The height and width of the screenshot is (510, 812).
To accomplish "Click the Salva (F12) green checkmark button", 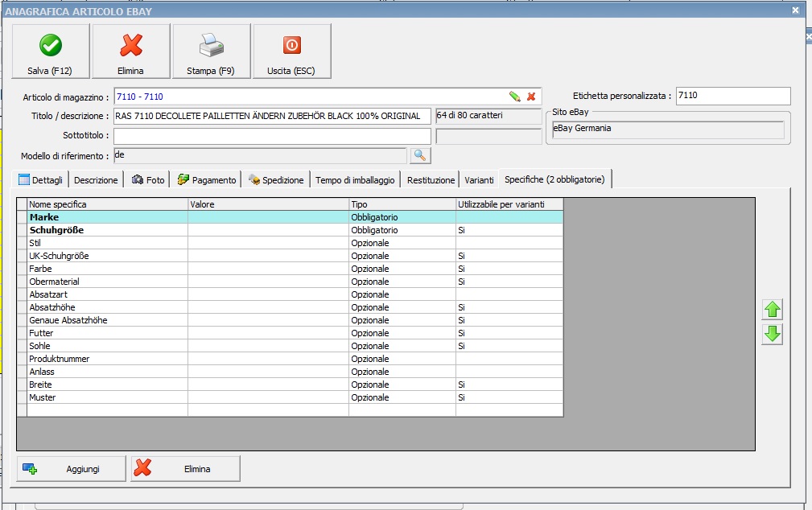I will click(50, 51).
